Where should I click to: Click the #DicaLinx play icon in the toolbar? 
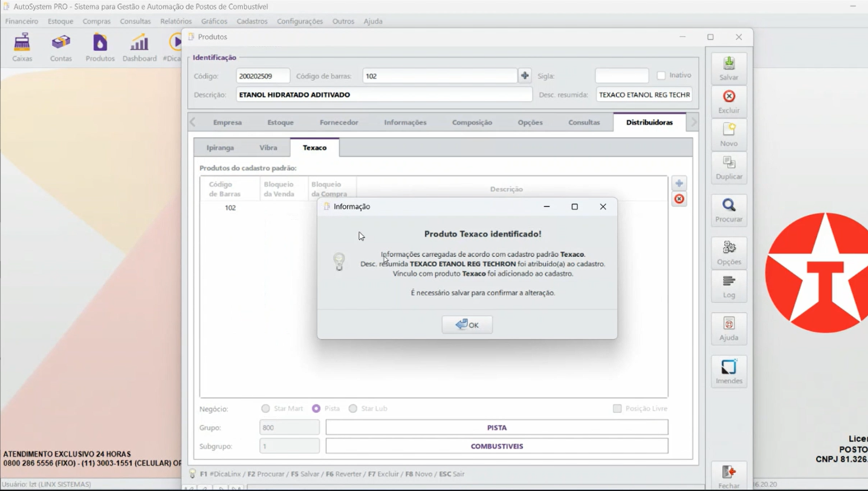[x=176, y=42]
